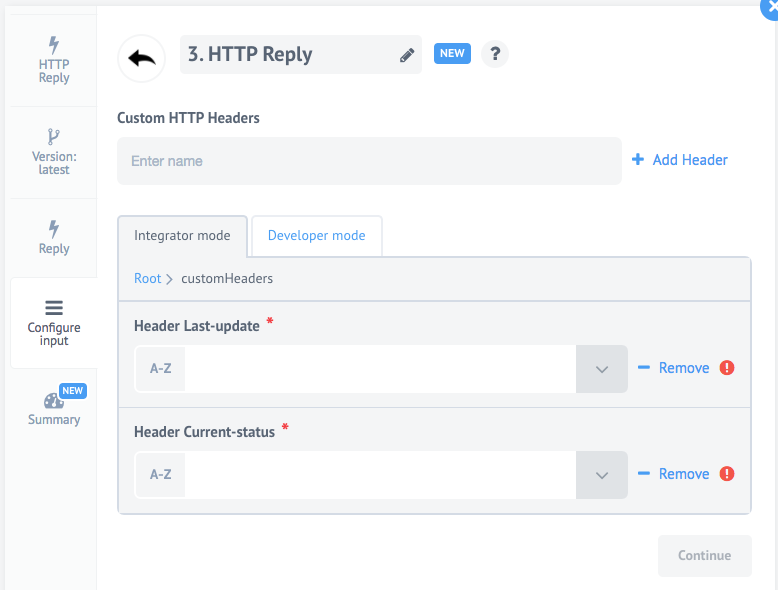Click the Add Header link
Viewport: 778px width, 590px height.
[679, 160]
